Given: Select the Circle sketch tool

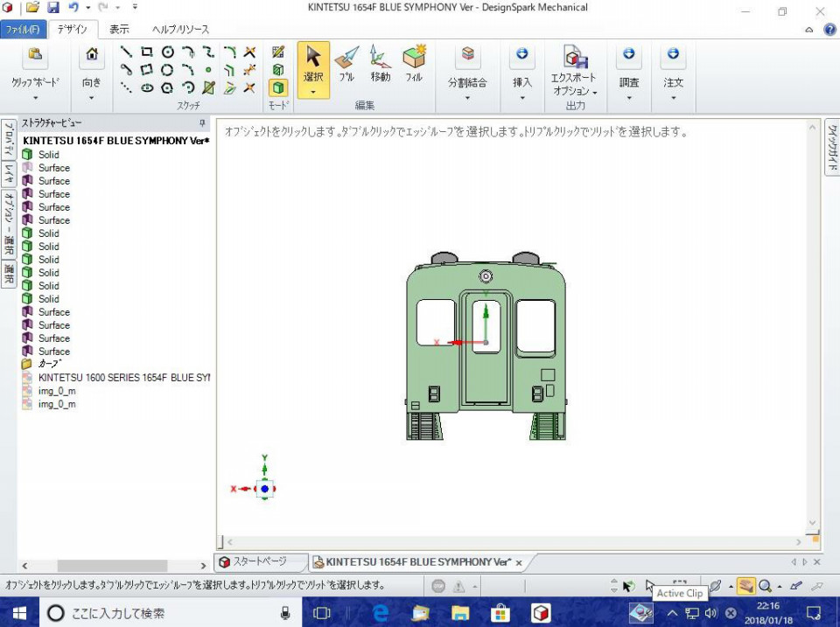Looking at the screenshot, I should [x=168, y=52].
